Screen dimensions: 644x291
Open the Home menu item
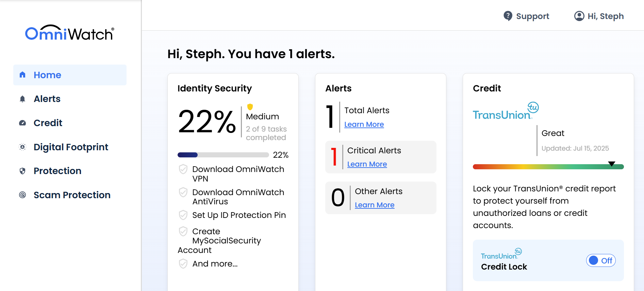pos(70,75)
